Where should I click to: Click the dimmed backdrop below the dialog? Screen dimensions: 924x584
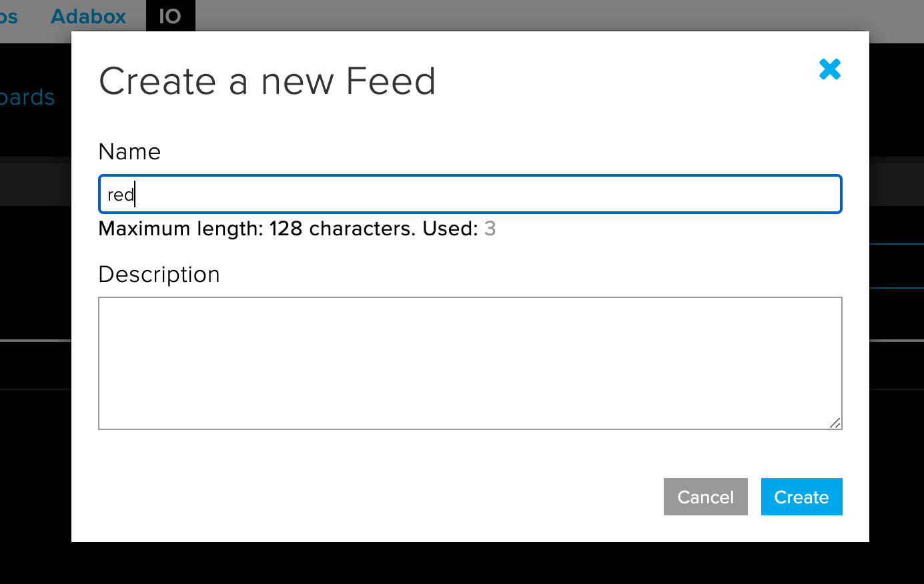tap(462, 563)
